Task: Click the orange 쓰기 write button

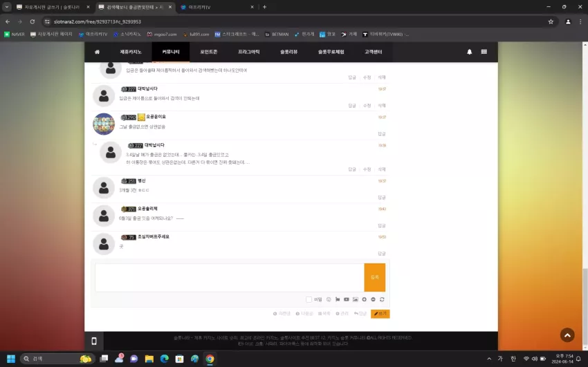Action: (380, 314)
